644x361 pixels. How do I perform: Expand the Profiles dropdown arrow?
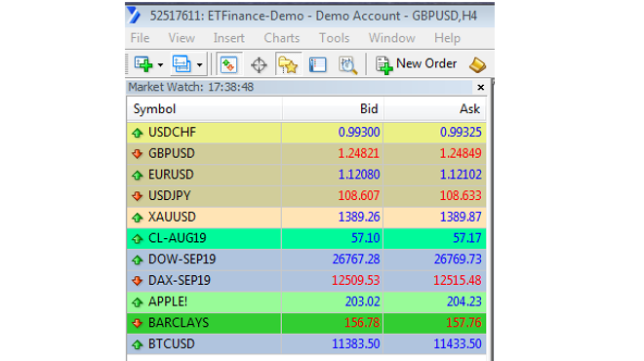coord(200,65)
